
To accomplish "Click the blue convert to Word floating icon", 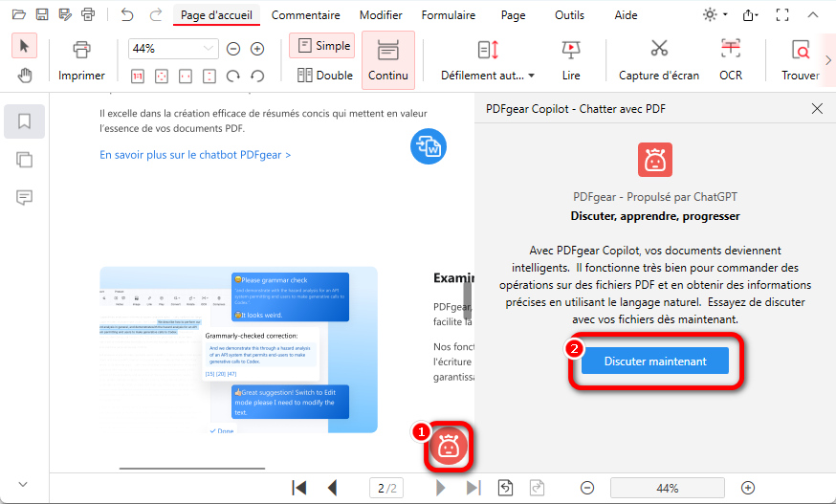I will (x=429, y=146).
